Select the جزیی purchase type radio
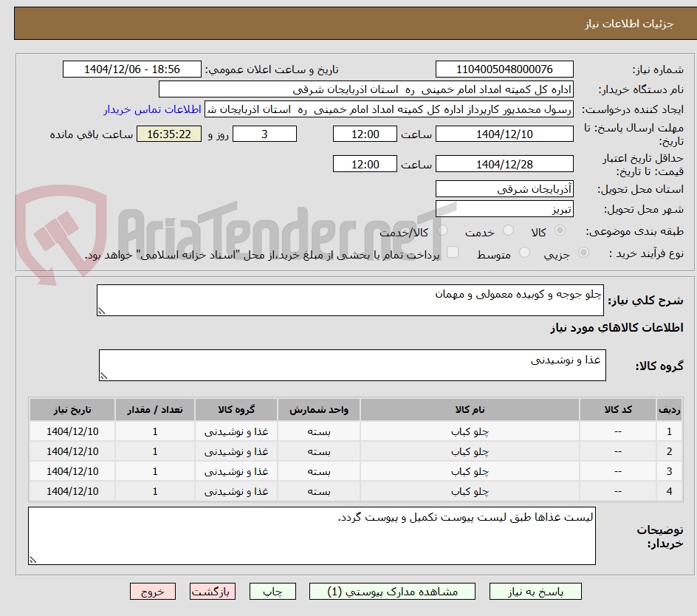This screenshot has height=616, width=697. [x=583, y=253]
